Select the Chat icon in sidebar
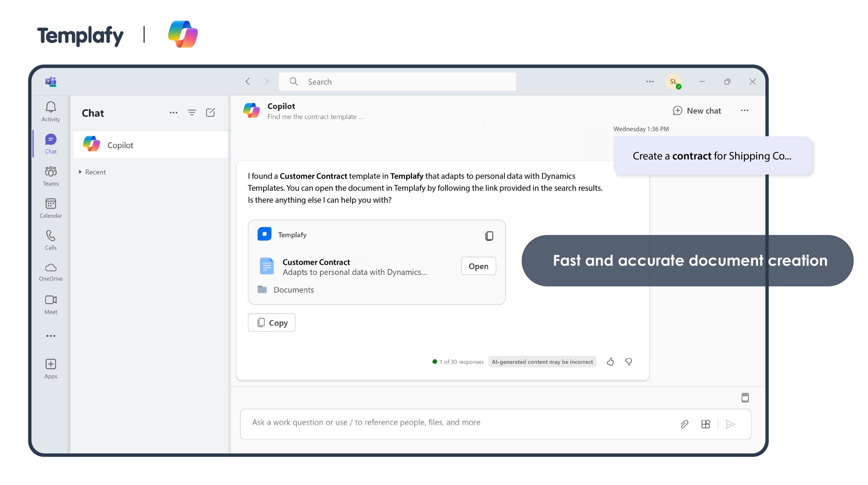 50,144
